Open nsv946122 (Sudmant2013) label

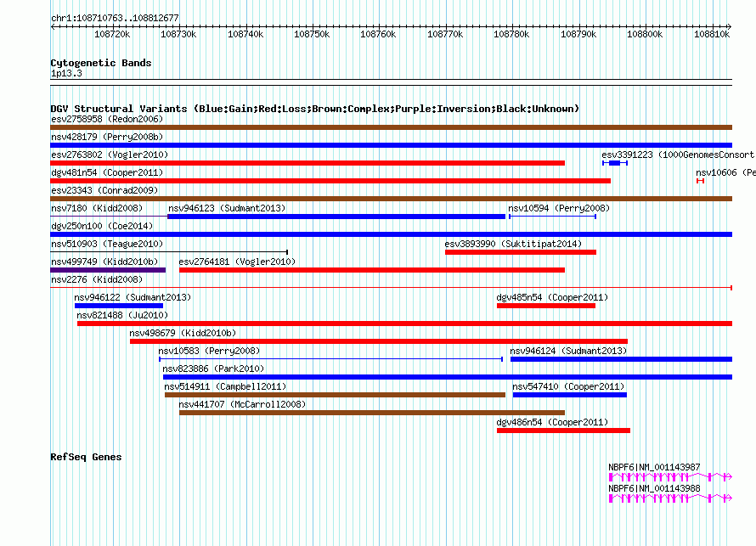point(133,297)
